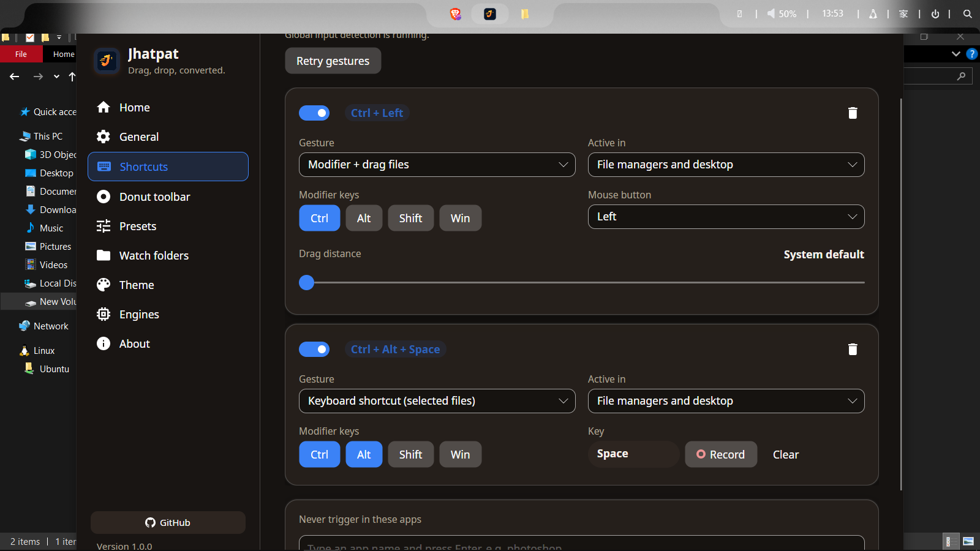Clear the recorded Space key

[x=786, y=454]
